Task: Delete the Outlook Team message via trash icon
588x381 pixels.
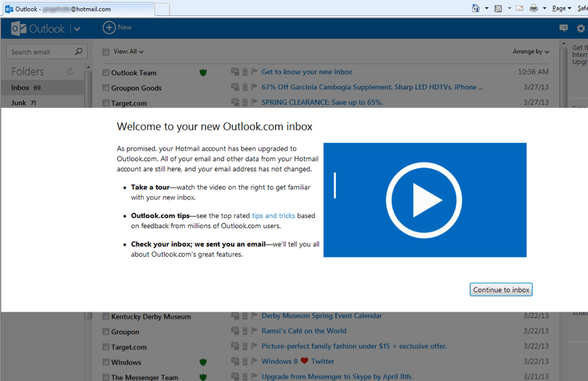Action: click(x=245, y=71)
